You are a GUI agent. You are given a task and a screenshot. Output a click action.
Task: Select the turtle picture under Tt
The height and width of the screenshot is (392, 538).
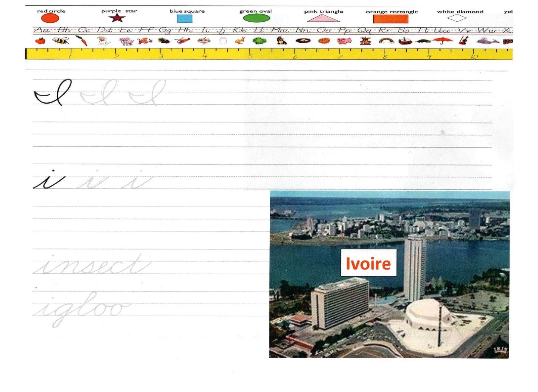[423, 41]
